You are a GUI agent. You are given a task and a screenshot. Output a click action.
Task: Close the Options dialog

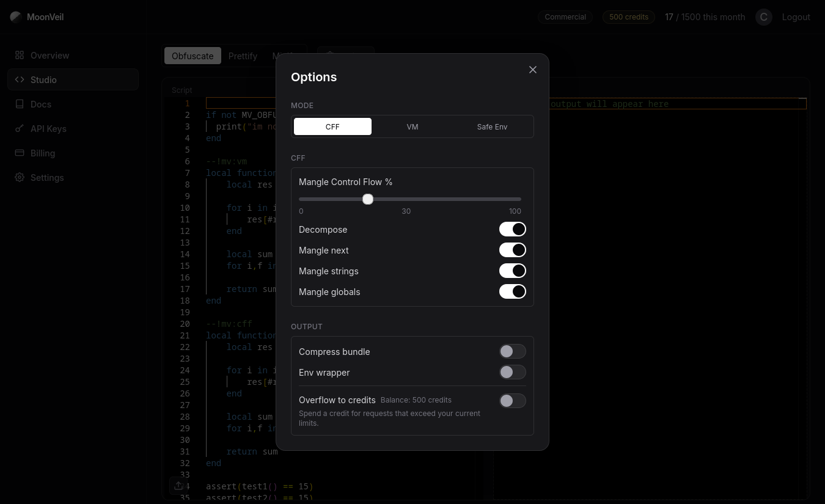533,70
